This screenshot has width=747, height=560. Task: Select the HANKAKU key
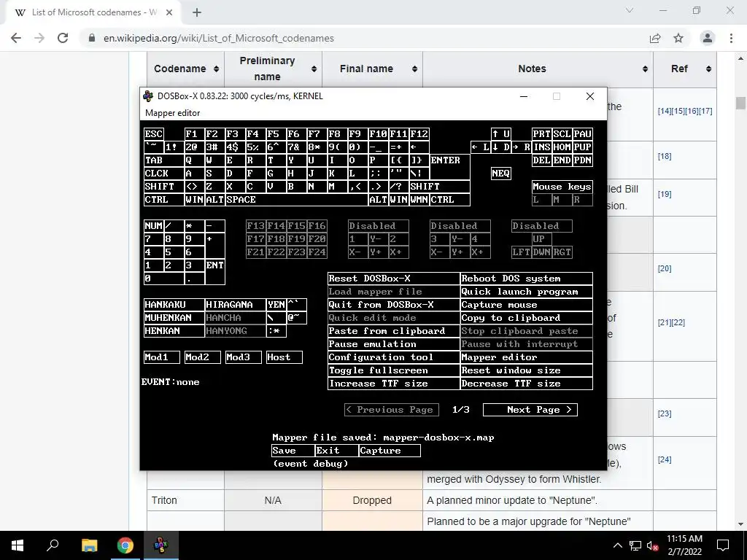pyautogui.click(x=174, y=304)
